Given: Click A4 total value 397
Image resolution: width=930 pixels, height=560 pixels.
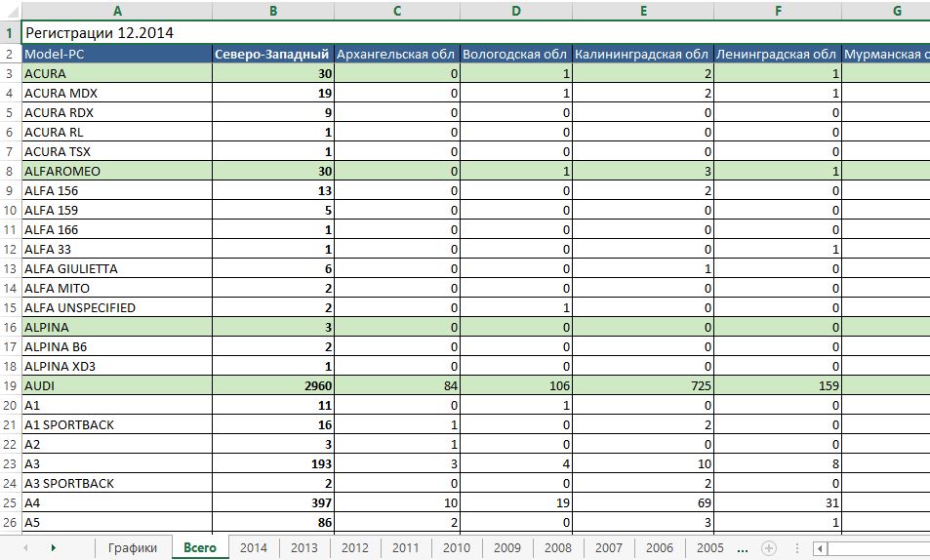Looking at the screenshot, I should tap(273, 503).
